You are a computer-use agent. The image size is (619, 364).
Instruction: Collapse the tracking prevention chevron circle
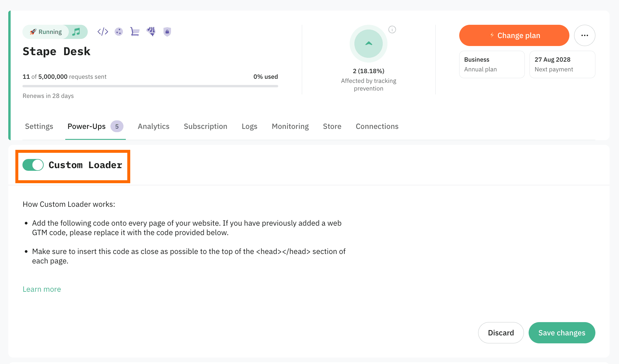pyautogui.click(x=368, y=44)
